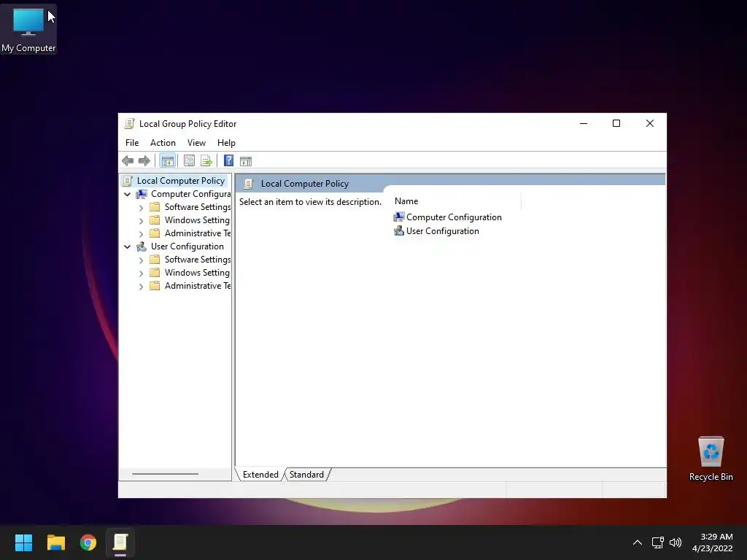The height and width of the screenshot is (560, 747).
Task: Select Windows Settings folder under User Configuration
Action: [x=197, y=273]
